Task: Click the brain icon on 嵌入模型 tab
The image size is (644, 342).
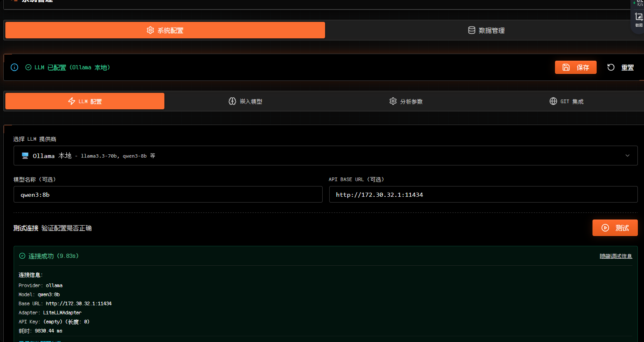Action: tap(232, 101)
